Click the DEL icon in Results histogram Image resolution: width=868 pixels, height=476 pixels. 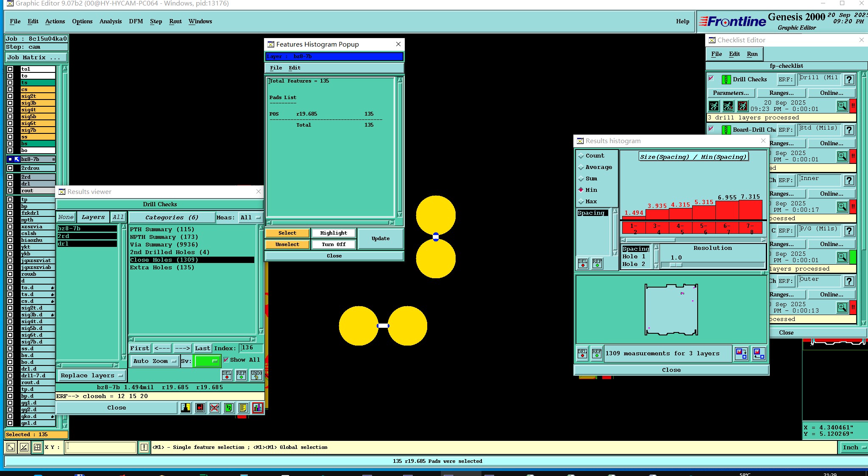coord(582,354)
